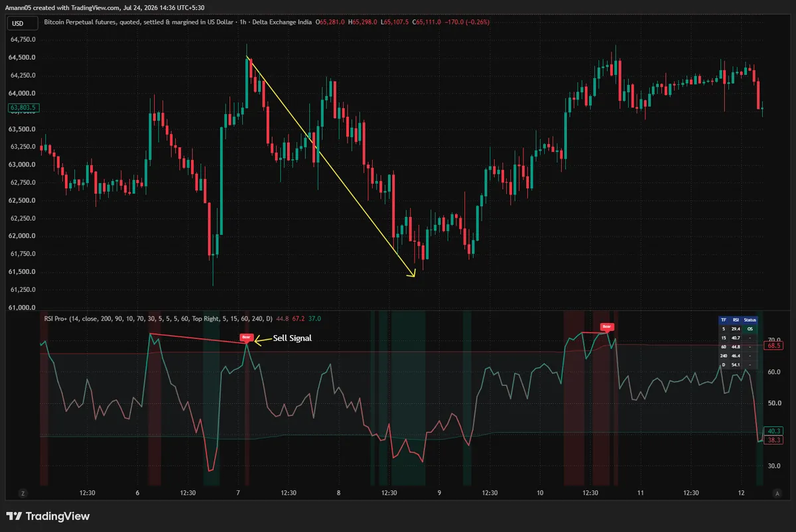Viewport: 796px width, 532px height.
Task: Click the 68.5 RSI scale label
Action: (773, 346)
